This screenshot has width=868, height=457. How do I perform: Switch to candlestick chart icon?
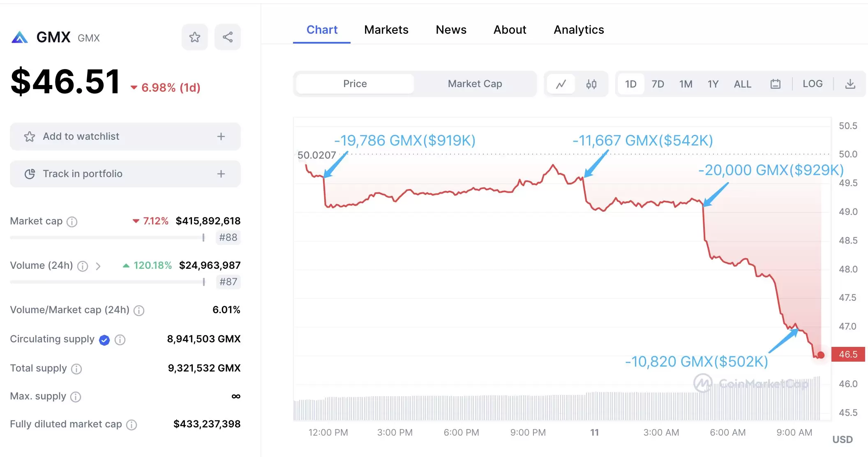pos(591,84)
